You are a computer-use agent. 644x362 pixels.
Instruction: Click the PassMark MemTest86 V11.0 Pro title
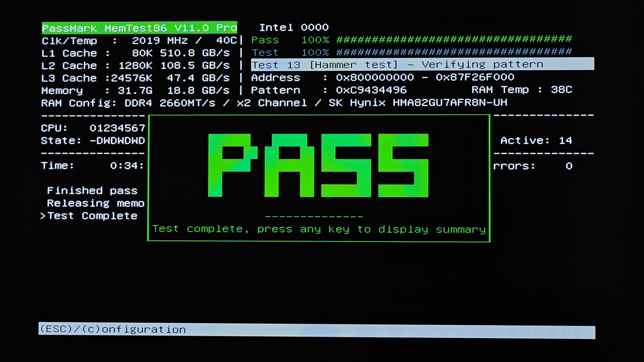pyautogui.click(x=139, y=28)
